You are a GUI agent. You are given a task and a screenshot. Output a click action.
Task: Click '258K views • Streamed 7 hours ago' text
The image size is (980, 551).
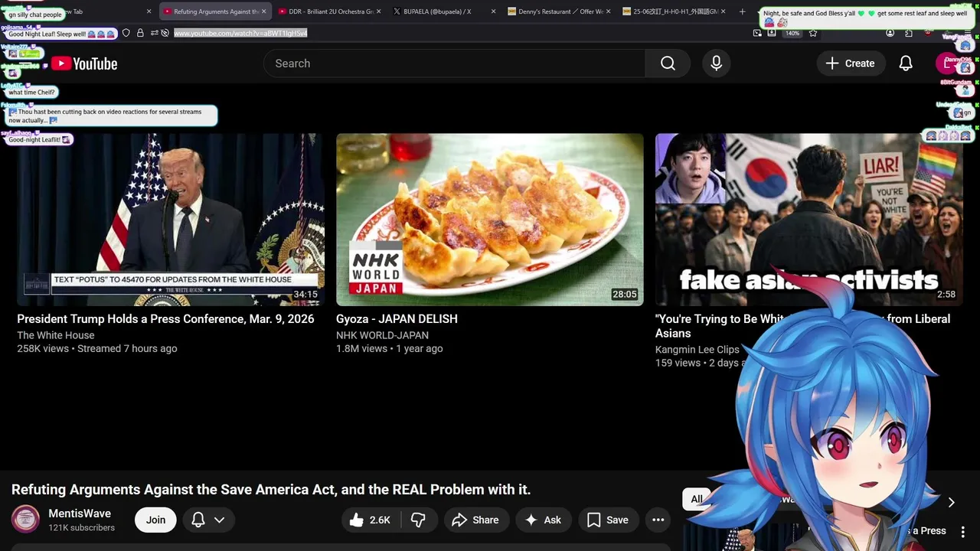click(97, 349)
